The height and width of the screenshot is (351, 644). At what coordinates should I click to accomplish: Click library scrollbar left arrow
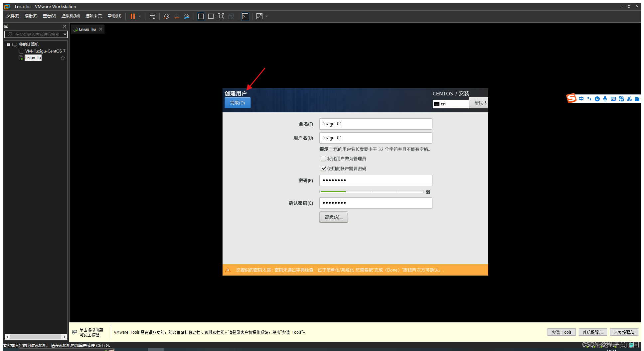coord(8,337)
